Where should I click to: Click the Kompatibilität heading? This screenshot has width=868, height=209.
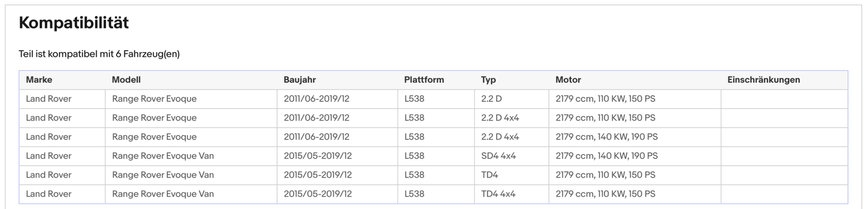(x=74, y=23)
